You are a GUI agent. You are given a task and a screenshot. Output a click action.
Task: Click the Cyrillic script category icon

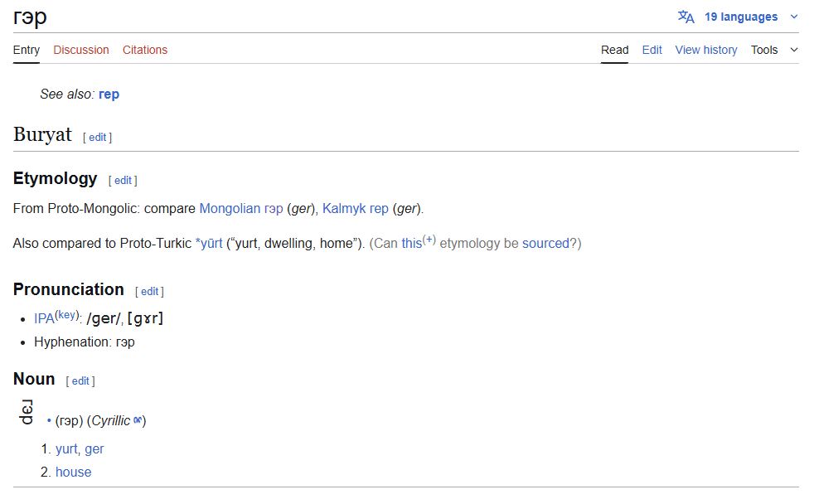click(x=138, y=420)
